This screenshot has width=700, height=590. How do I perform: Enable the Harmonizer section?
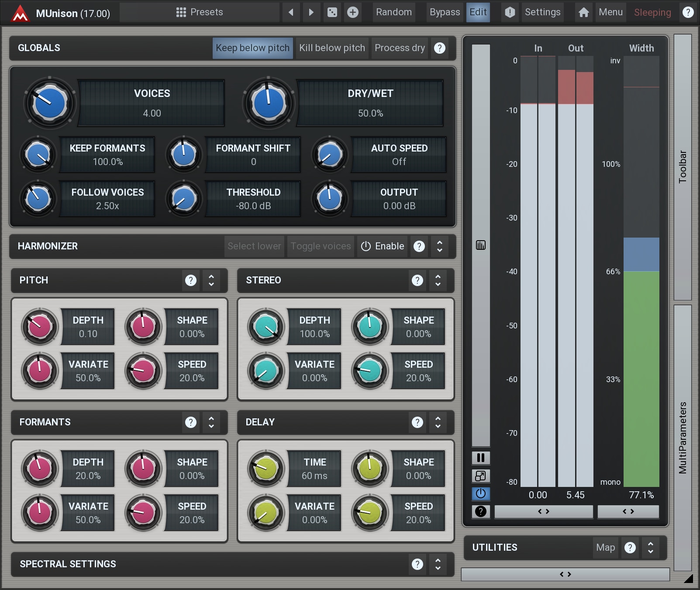pos(383,246)
